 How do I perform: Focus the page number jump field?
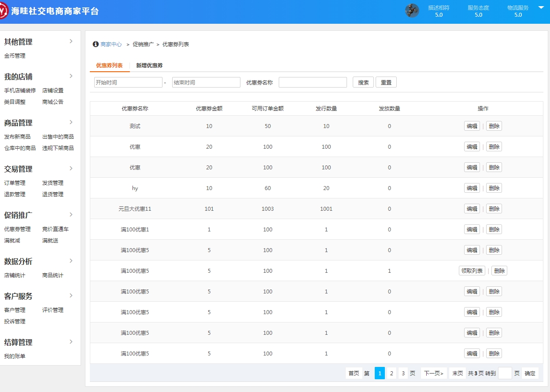click(505, 373)
